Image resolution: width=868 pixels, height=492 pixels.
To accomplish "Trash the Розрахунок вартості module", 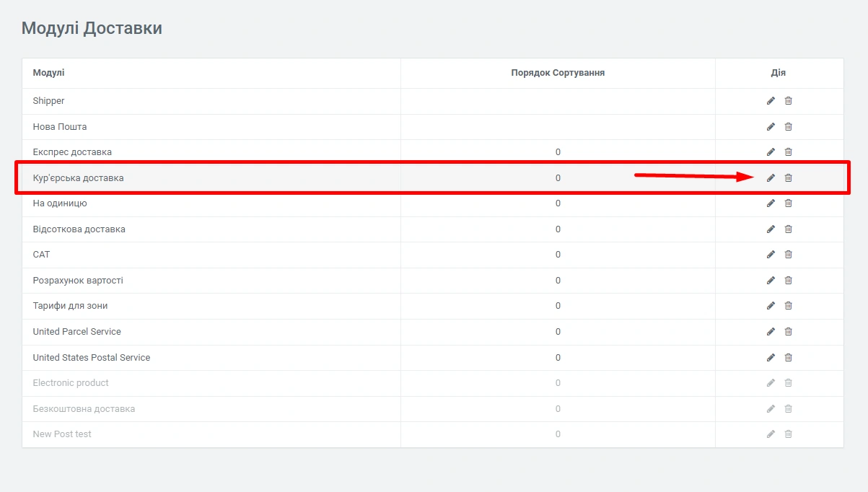I will (x=788, y=281).
